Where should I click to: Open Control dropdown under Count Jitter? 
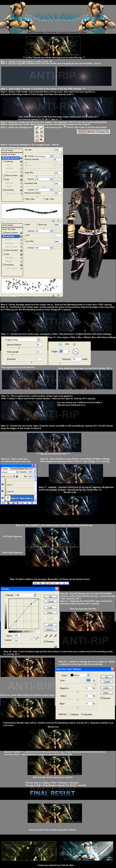(x=44, y=248)
